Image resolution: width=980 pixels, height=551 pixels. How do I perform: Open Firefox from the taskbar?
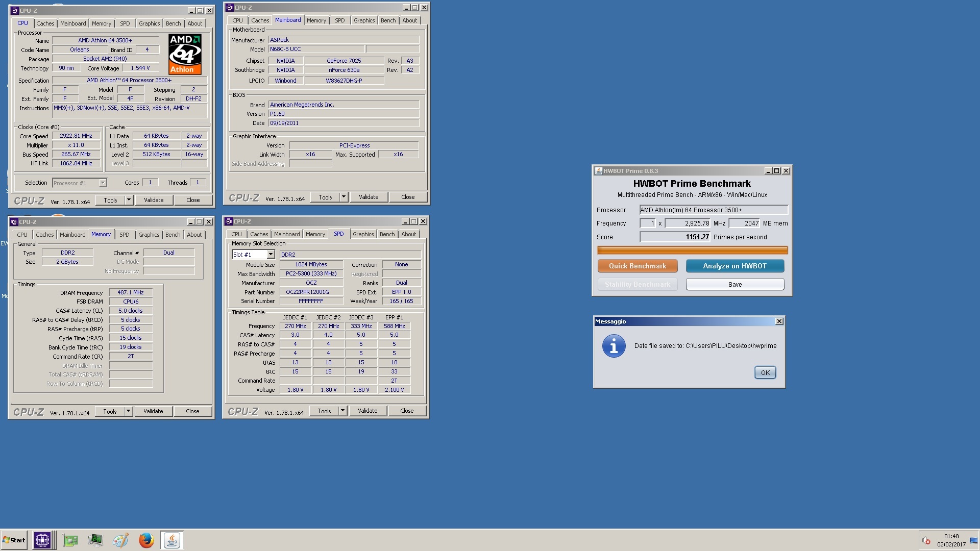(x=146, y=540)
